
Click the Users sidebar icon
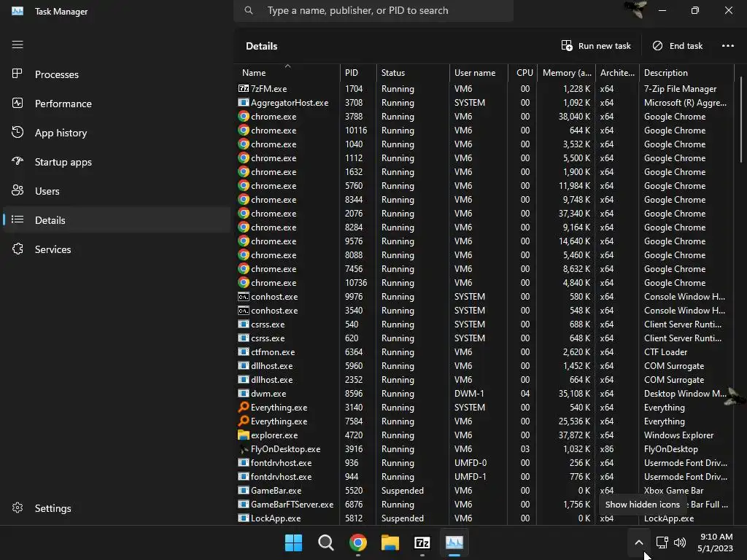(x=18, y=190)
